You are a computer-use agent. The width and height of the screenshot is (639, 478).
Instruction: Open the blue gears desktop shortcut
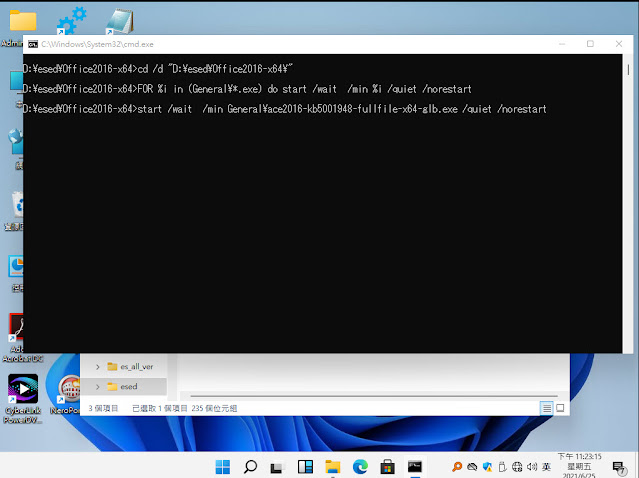pos(72,20)
